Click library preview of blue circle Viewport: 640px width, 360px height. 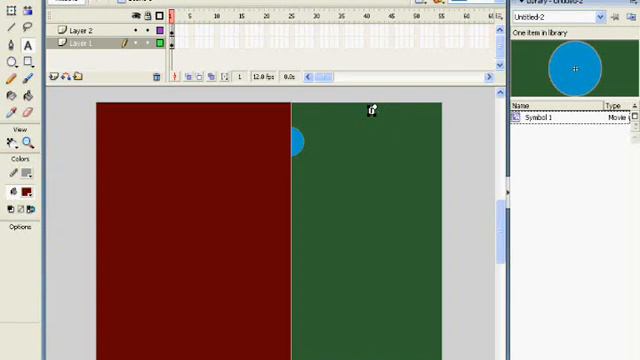(x=575, y=69)
